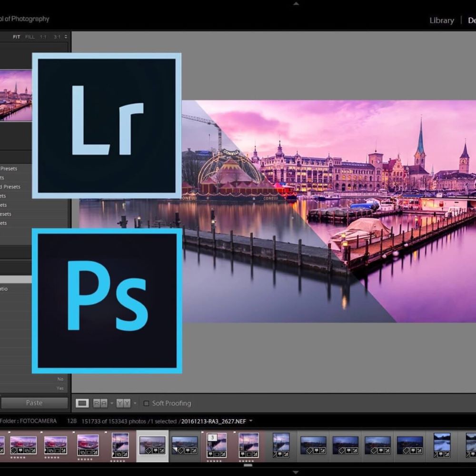Click adjustments badge on folded-corner thumbnail
476x476 pixels.
[x=194, y=451]
